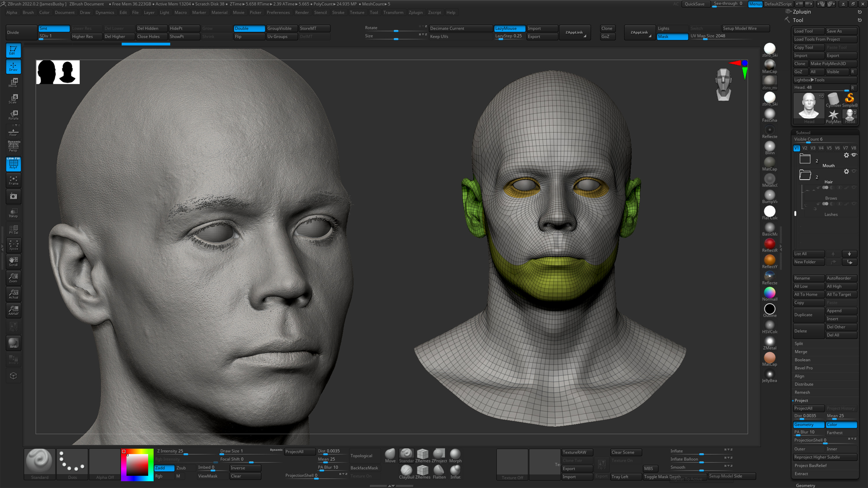
Task: Select the Scale tool in toolbar
Action: [x=13, y=101]
